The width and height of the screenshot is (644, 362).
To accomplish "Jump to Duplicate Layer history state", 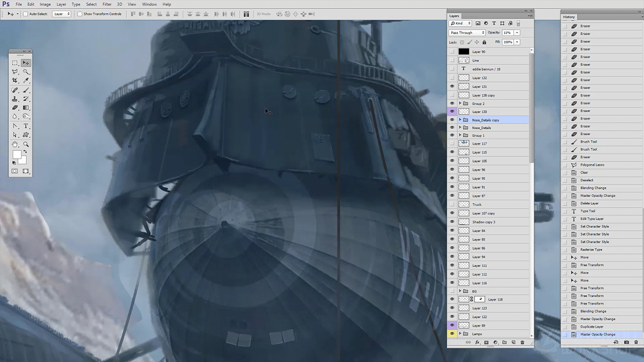I will point(592,327).
